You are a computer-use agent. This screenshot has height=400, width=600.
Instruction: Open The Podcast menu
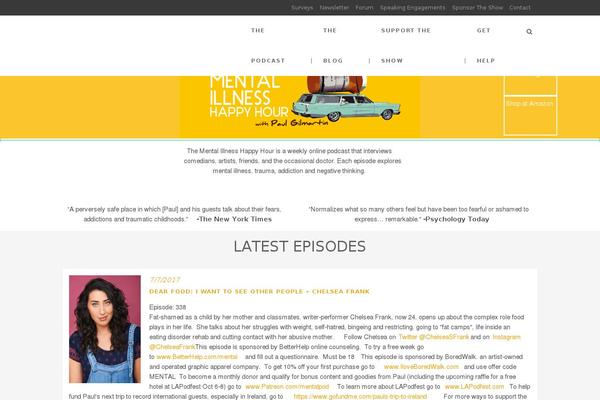268,46
